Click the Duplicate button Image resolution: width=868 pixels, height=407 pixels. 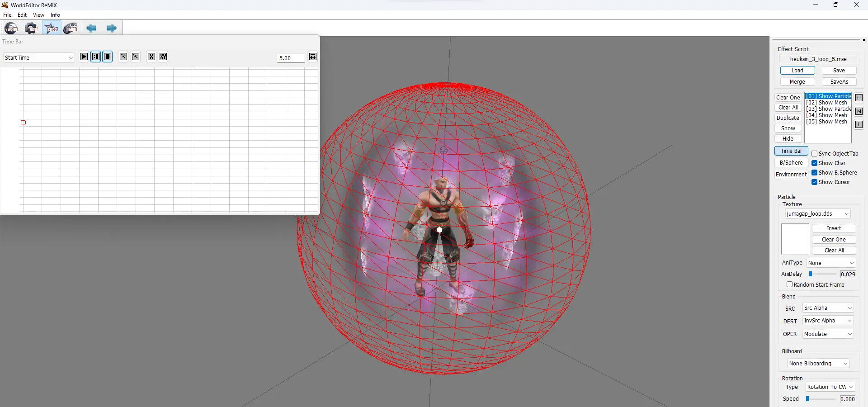coord(788,118)
